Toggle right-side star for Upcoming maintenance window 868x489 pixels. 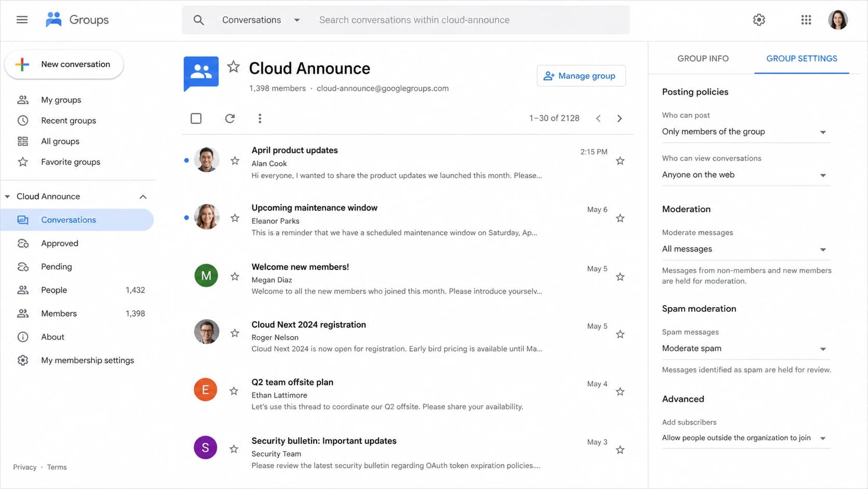point(620,218)
